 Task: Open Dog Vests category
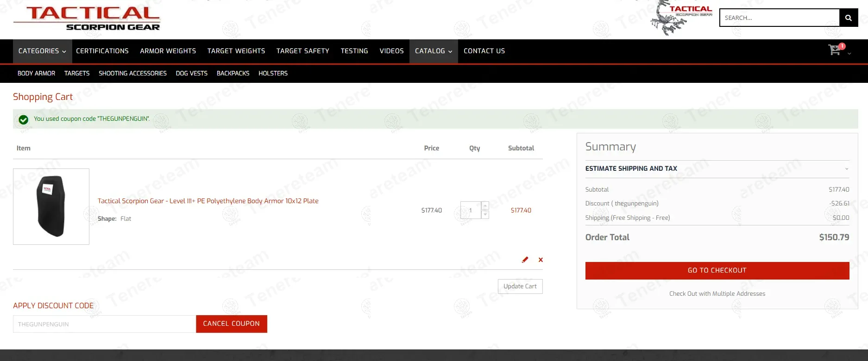click(192, 73)
